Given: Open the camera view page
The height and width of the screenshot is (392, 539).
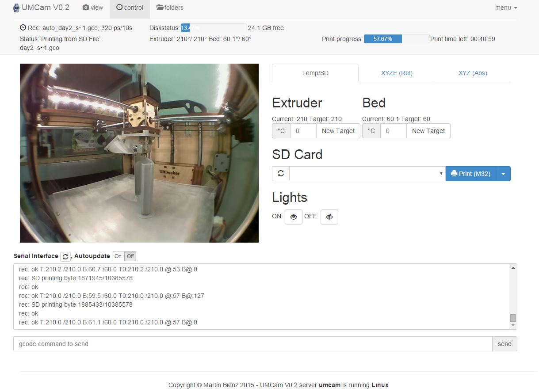Looking at the screenshot, I should pos(93,8).
